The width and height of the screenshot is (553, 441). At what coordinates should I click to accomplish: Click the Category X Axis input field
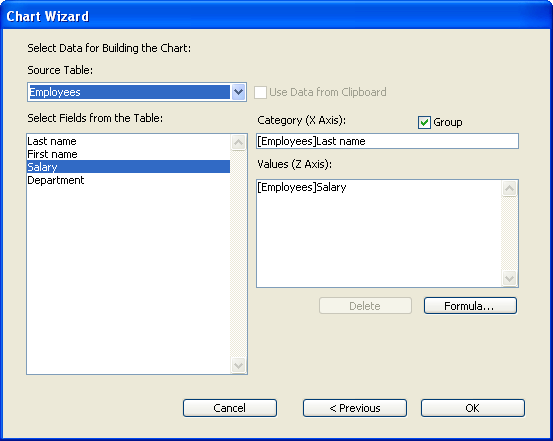[387, 141]
